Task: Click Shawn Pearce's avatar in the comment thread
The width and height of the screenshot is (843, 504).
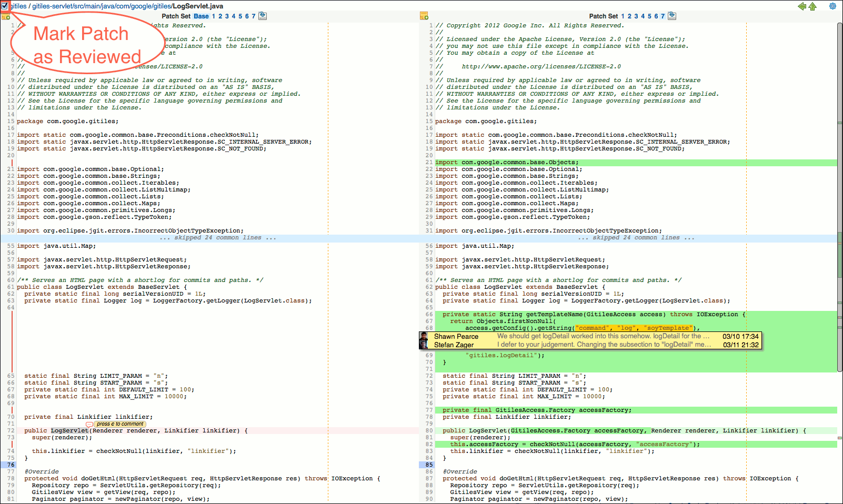Action: click(x=424, y=337)
